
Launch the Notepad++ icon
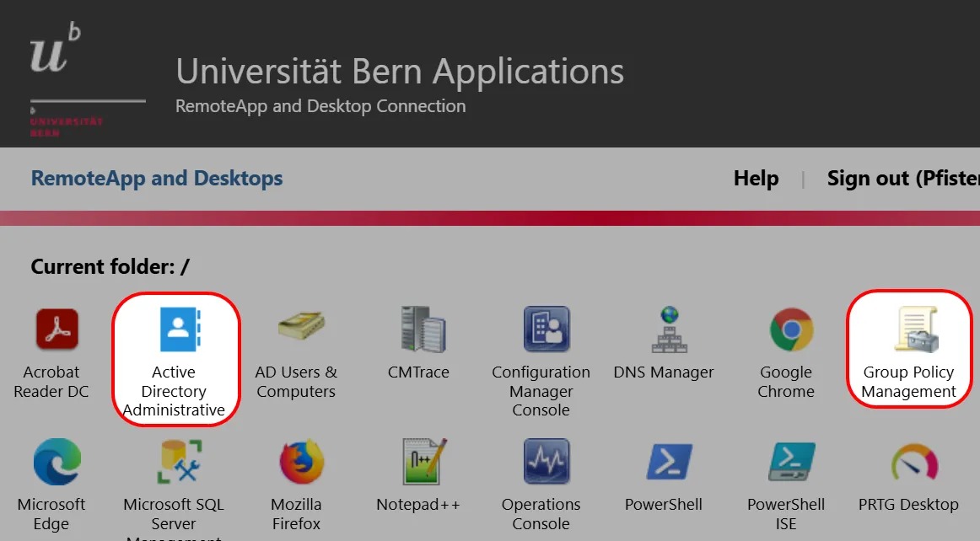point(424,462)
